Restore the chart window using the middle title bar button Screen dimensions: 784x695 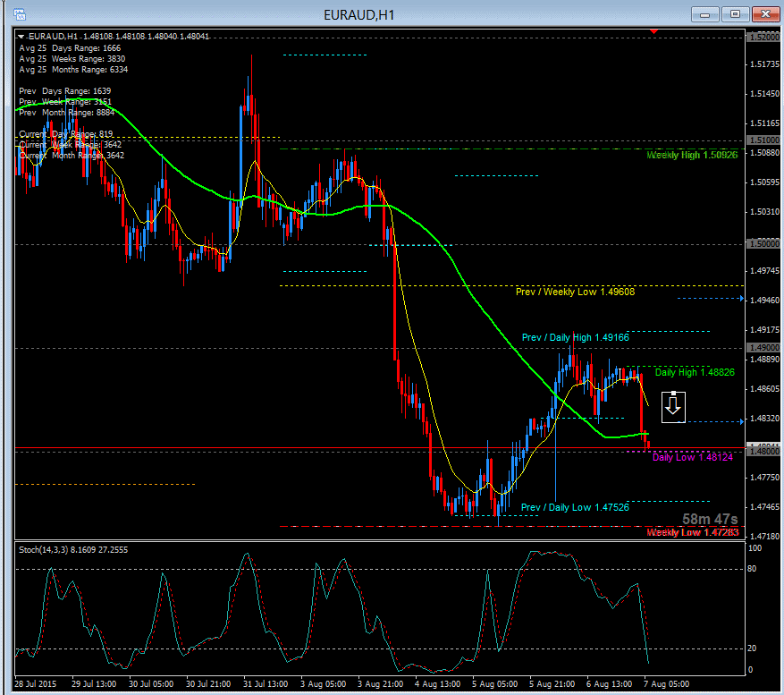(x=735, y=14)
